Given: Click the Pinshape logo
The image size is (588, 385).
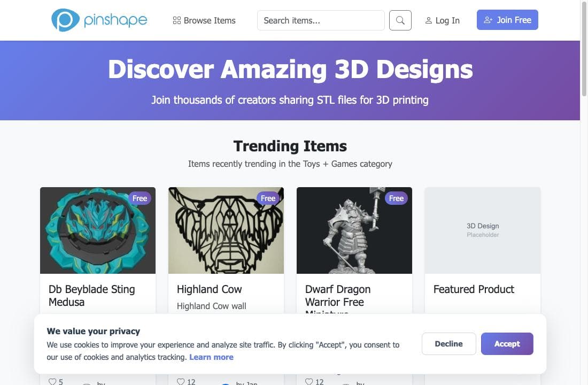Looking at the screenshot, I should [x=99, y=20].
